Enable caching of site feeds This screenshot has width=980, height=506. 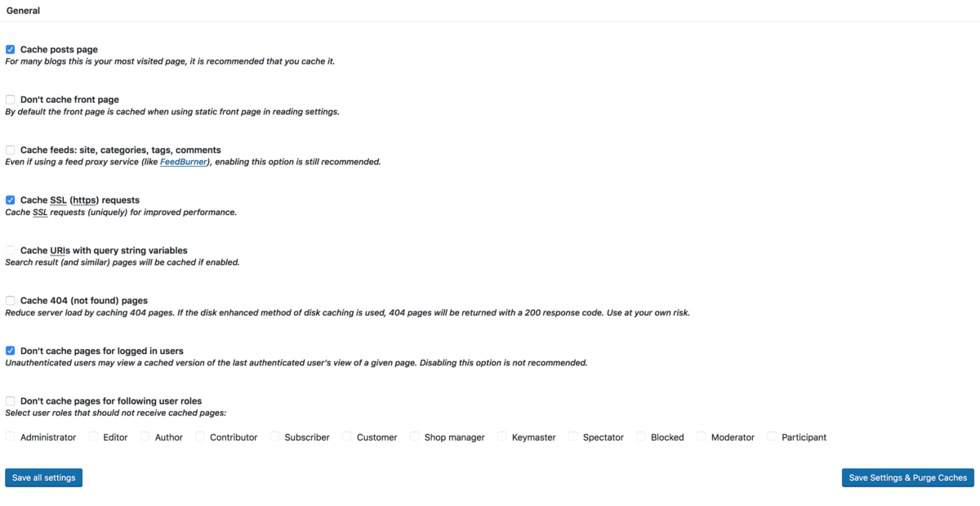(x=10, y=150)
